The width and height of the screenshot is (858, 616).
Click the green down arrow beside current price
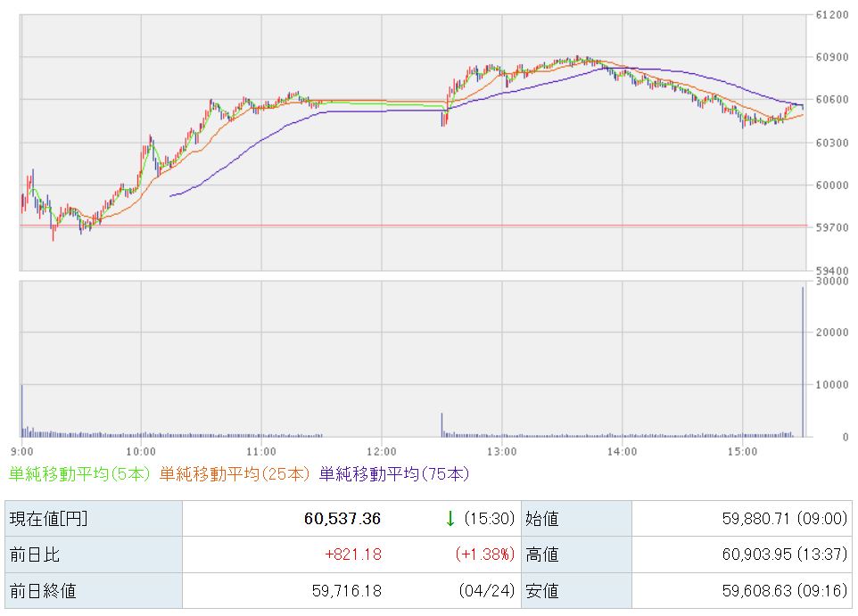(x=450, y=518)
